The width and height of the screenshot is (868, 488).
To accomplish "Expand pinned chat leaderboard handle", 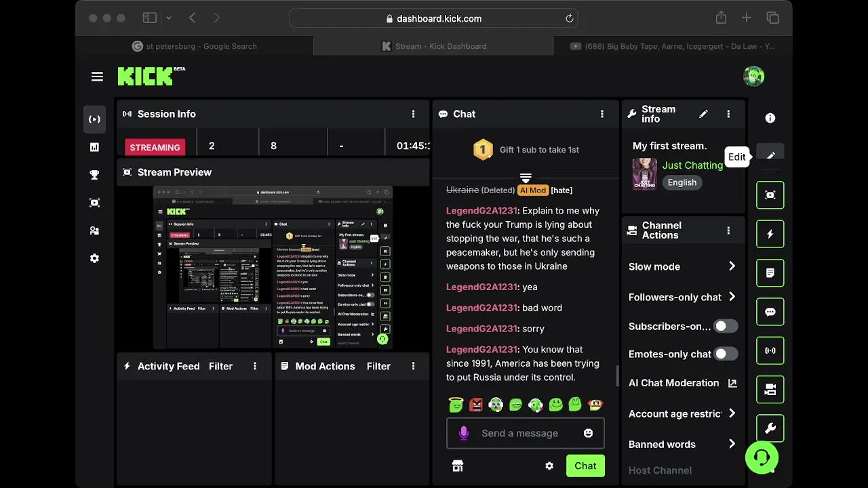I will (x=525, y=178).
